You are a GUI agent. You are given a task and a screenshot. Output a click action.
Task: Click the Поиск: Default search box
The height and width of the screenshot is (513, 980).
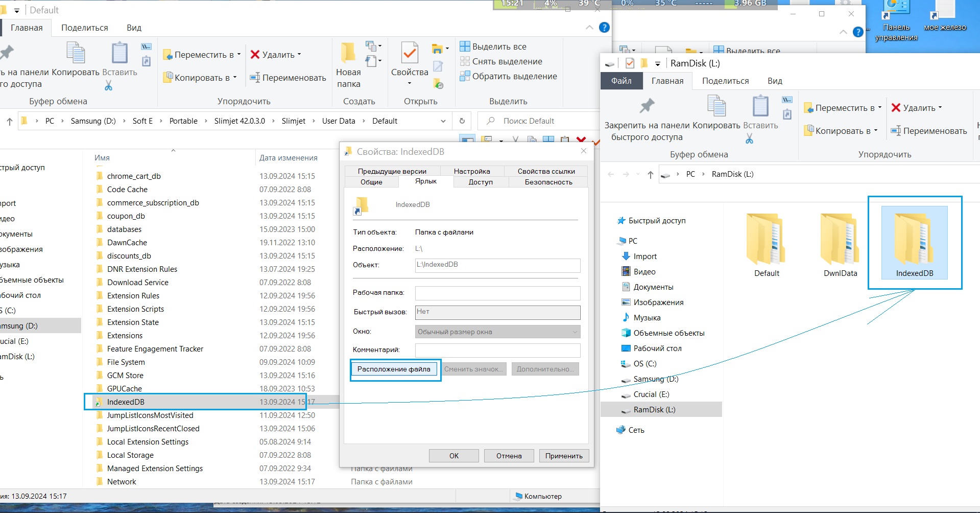coord(539,121)
